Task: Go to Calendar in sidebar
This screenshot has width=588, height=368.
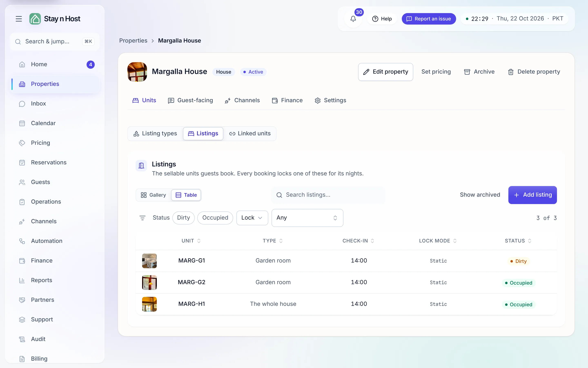Action: click(x=55, y=123)
